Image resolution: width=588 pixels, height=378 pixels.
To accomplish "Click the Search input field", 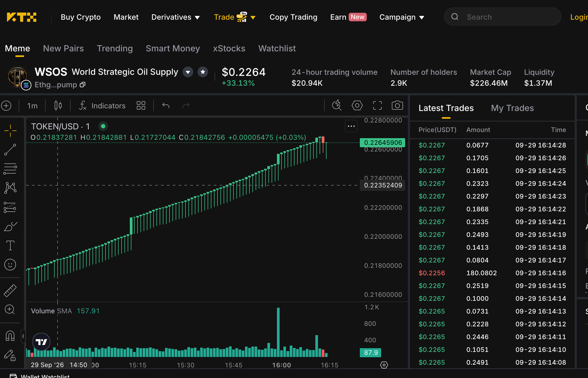I will coord(503,17).
